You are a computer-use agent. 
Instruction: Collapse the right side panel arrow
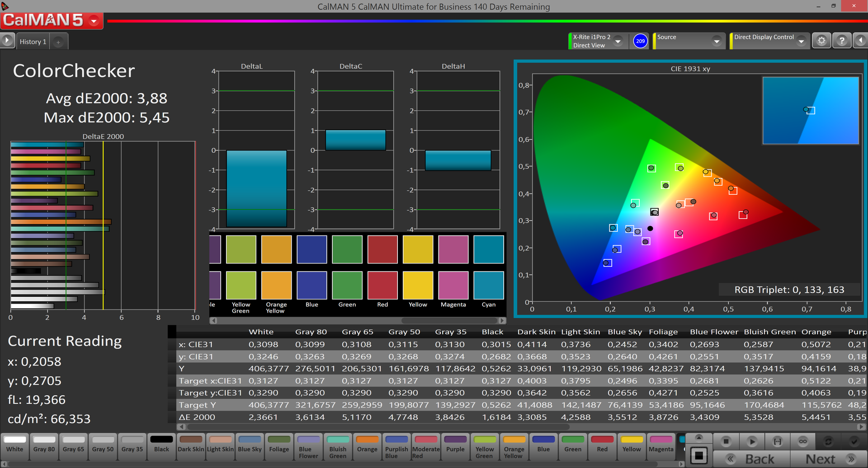coord(860,41)
